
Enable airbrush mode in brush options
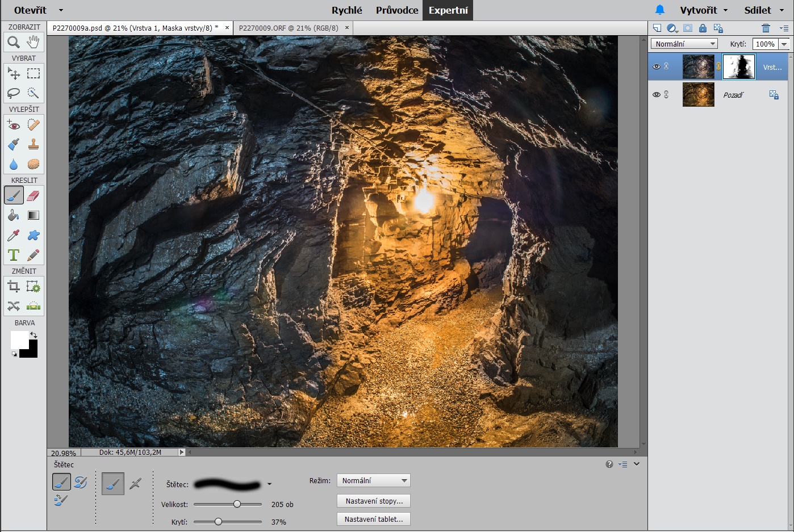[135, 484]
